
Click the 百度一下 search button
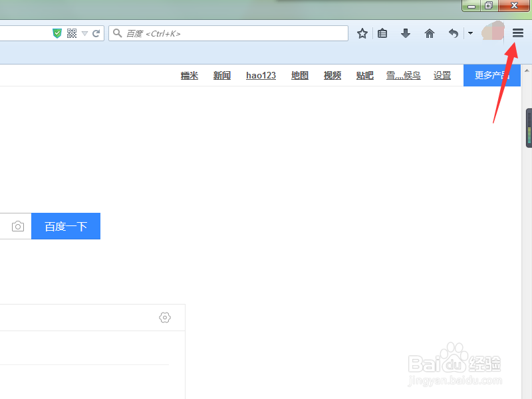tap(66, 226)
